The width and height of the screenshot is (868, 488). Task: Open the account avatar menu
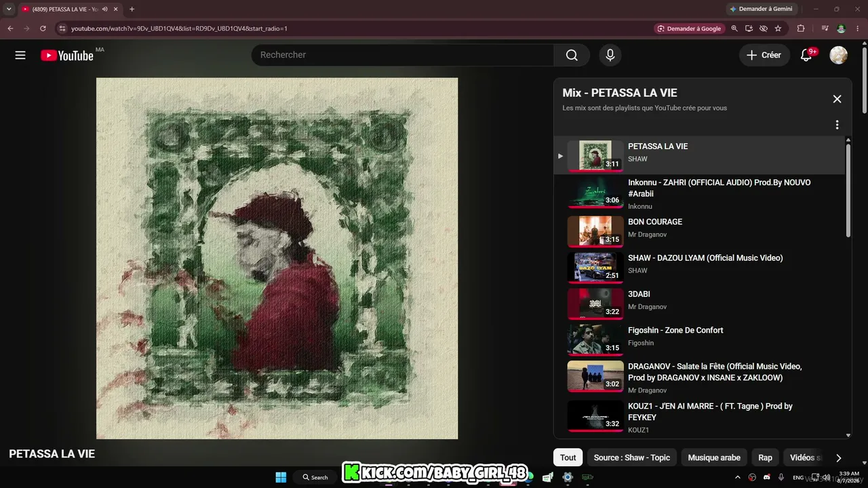[x=839, y=55]
